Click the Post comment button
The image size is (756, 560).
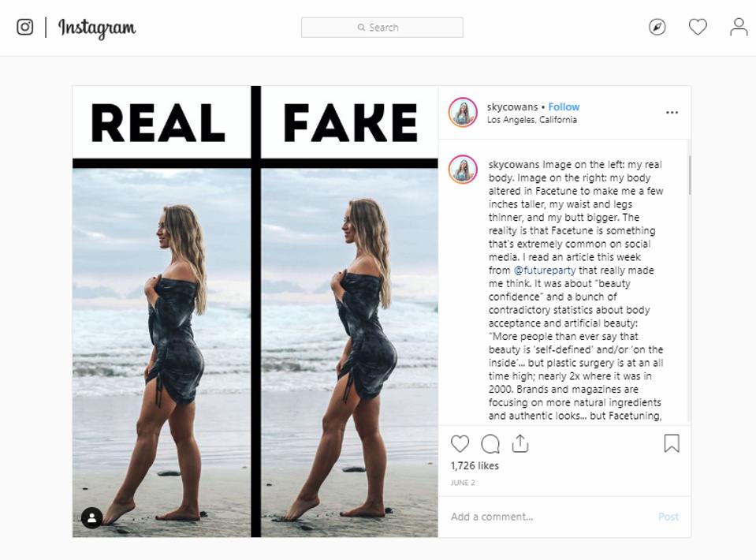(668, 517)
